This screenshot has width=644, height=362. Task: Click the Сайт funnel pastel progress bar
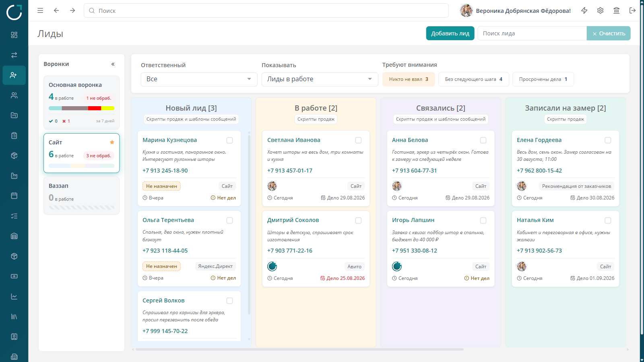[x=81, y=166]
